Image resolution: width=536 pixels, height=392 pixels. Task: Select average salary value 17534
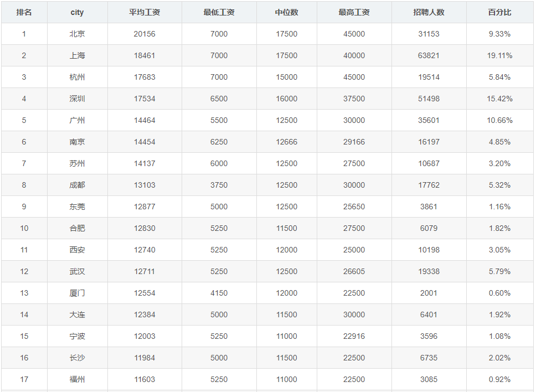pos(145,99)
